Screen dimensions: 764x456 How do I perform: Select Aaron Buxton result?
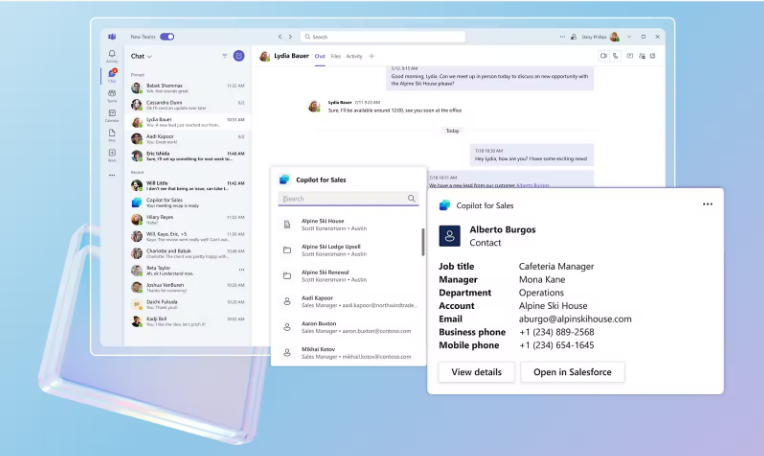348,327
